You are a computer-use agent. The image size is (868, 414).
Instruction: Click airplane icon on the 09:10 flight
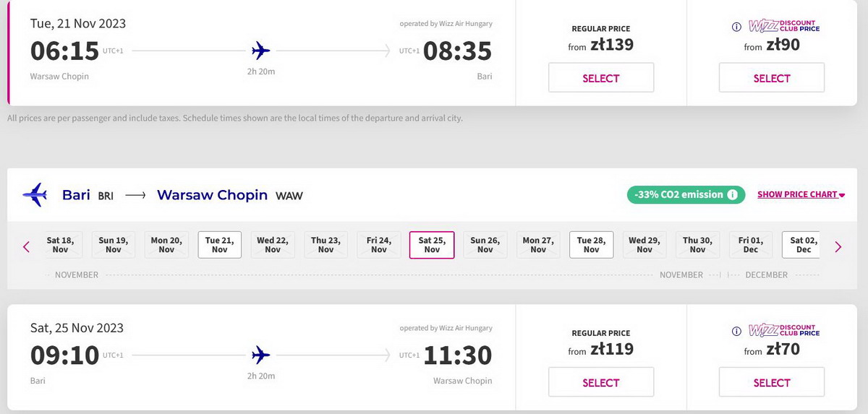pyautogui.click(x=260, y=355)
